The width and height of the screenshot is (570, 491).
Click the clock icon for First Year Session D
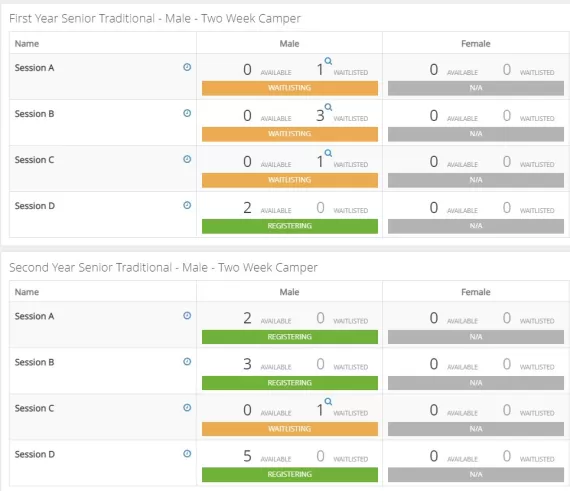[187, 205]
